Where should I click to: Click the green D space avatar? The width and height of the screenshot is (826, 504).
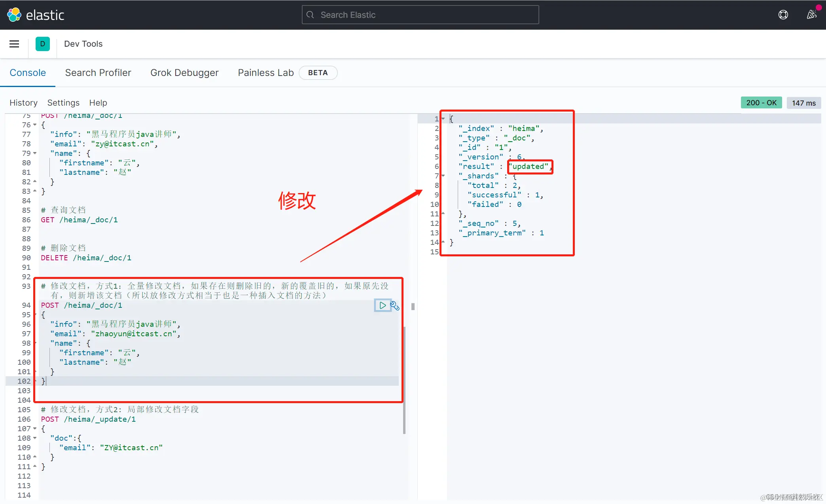click(x=42, y=44)
